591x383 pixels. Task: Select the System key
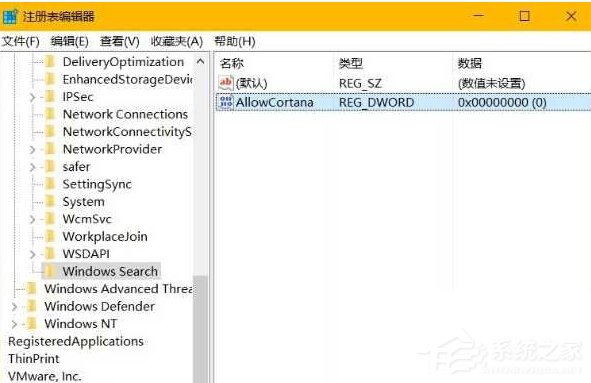point(84,201)
